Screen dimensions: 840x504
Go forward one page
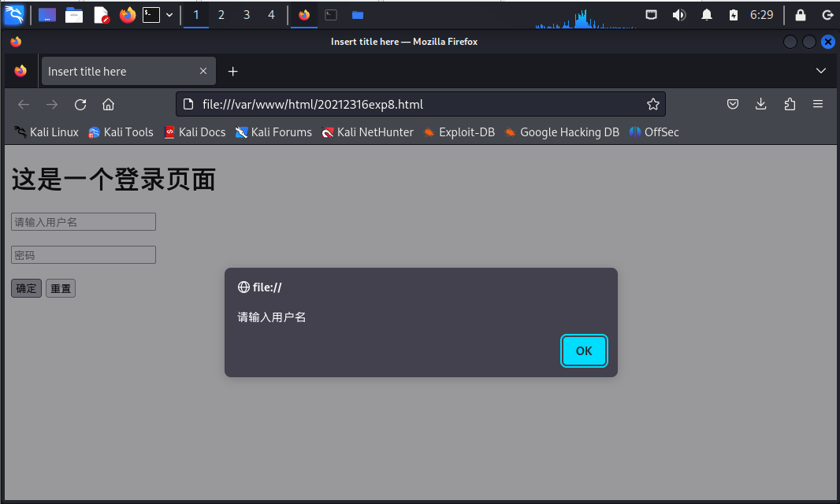point(52,105)
